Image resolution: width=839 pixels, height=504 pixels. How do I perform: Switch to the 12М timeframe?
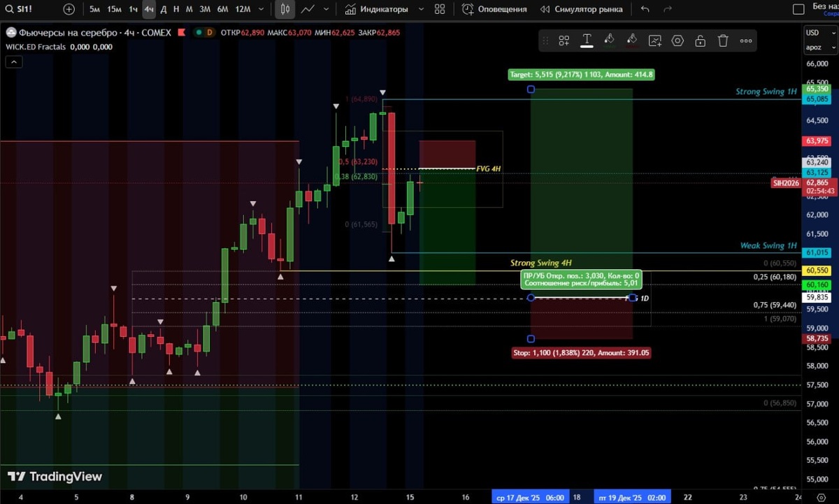(x=243, y=9)
